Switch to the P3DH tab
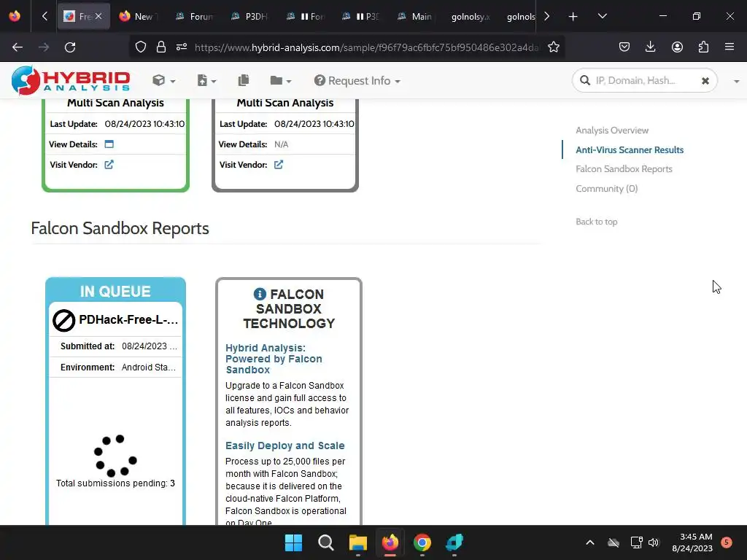 point(250,16)
